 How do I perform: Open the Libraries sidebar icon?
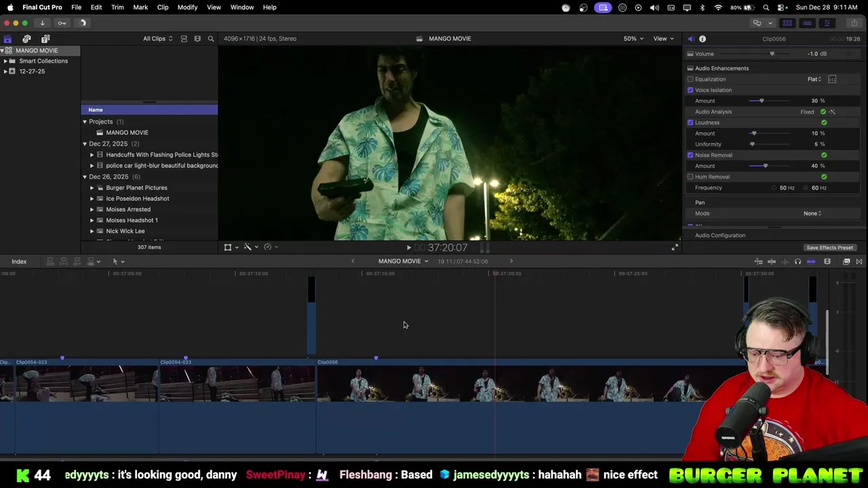[7, 39]
